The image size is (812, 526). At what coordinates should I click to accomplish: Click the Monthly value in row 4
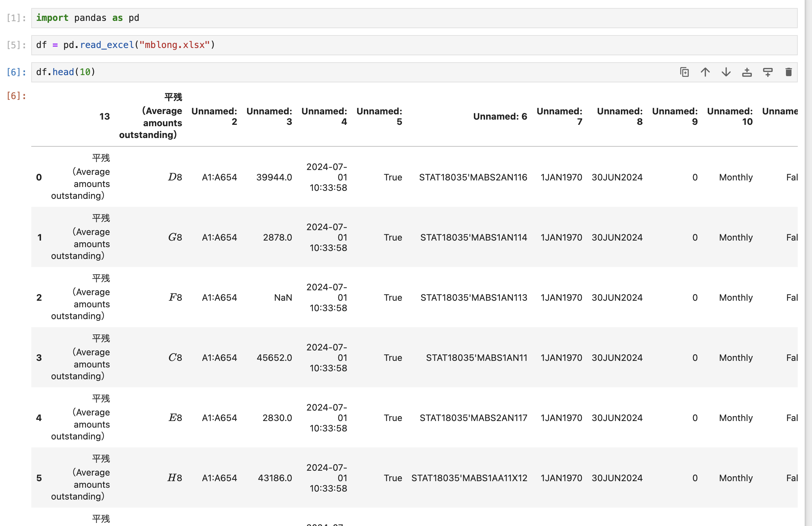736,418
